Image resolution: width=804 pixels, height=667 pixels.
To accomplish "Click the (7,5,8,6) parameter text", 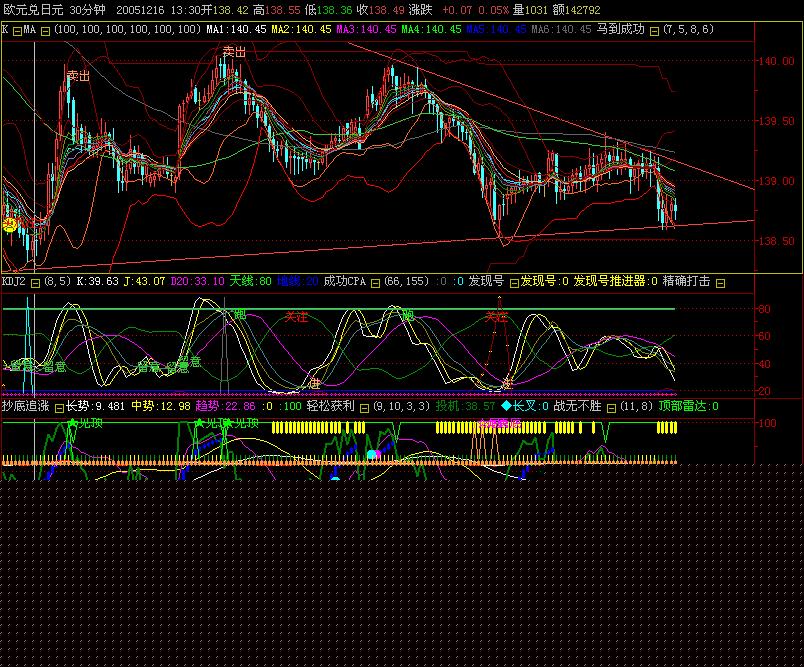I will (x=688, y=29).
